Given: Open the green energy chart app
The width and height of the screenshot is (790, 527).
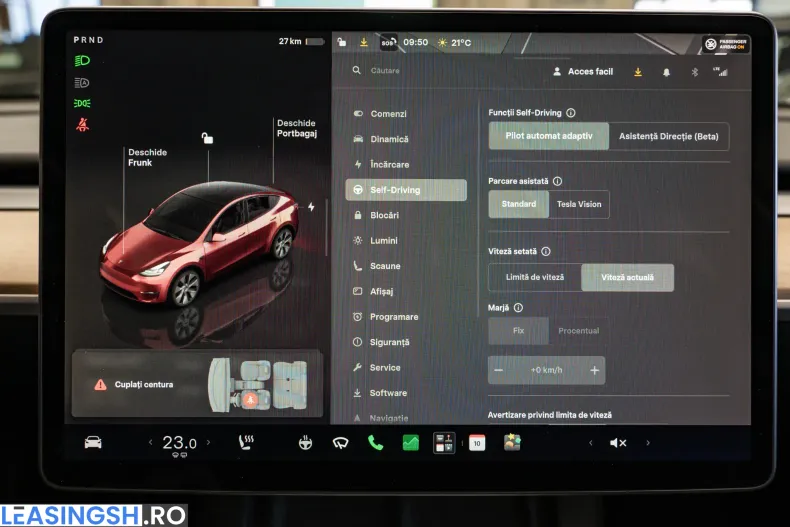Looking at the screenshot, I should (x=411, y=443).
